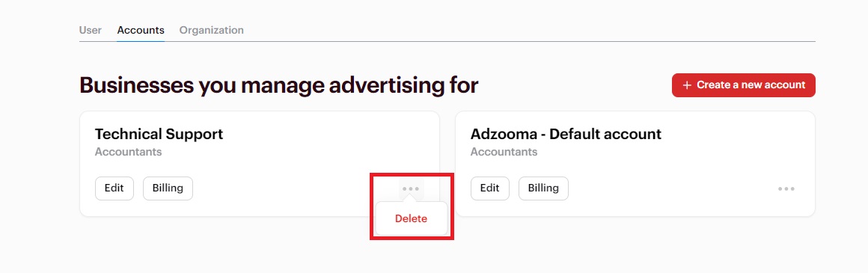Viewport: 868px width, 273px height.
Task: Go to the Organization tab
Action: pyautogui.click(x=212, y=30)
